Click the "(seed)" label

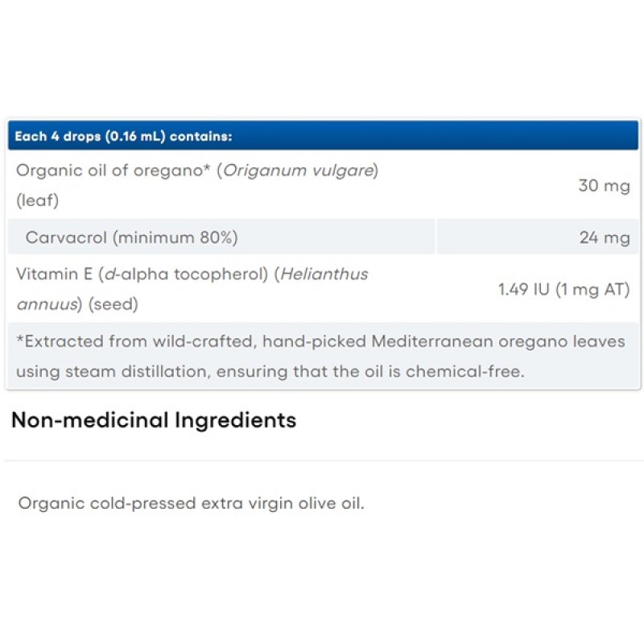click(113, 304)
